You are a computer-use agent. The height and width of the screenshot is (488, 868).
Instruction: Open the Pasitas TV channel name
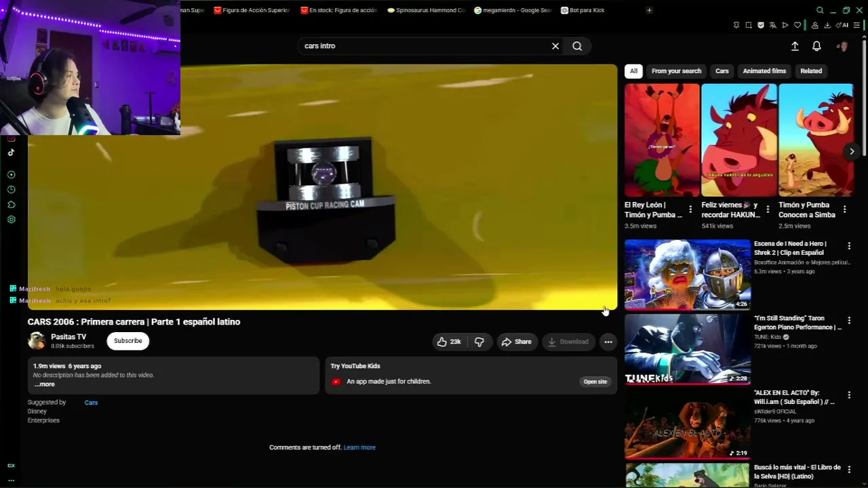[68, 337]
